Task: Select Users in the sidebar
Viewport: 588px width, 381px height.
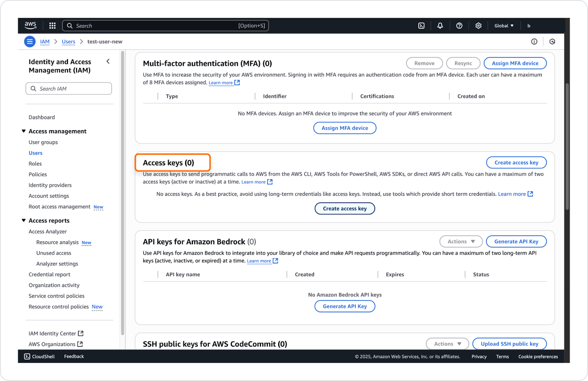Action: 36,153
